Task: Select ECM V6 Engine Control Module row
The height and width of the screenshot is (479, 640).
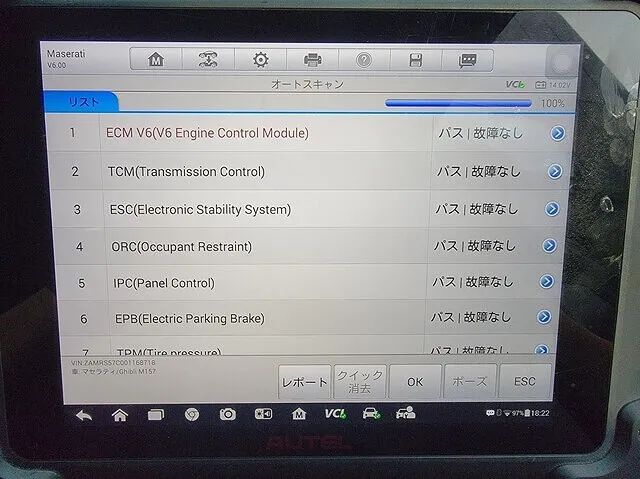Action: point(310,133)
